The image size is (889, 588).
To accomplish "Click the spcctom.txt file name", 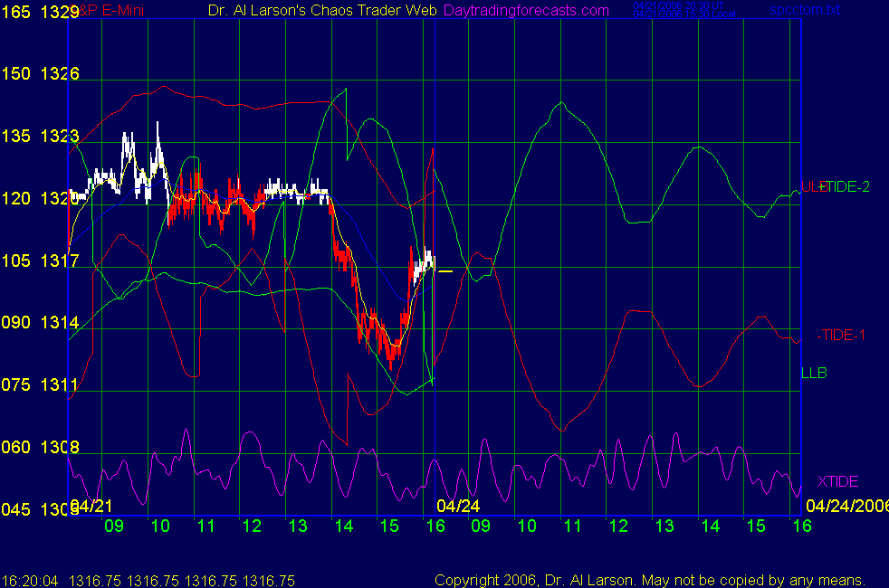I will point(805,10).
